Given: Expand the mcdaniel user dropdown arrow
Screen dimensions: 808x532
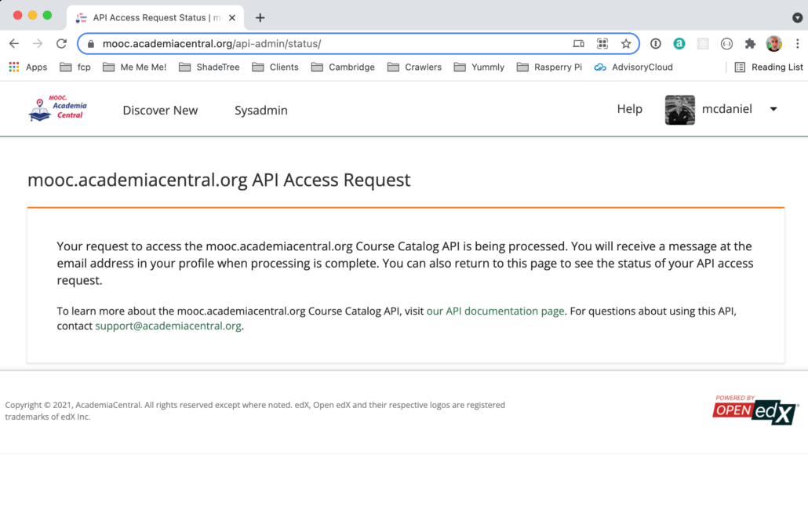Looking at the screenshot, I should pos(773,109).
